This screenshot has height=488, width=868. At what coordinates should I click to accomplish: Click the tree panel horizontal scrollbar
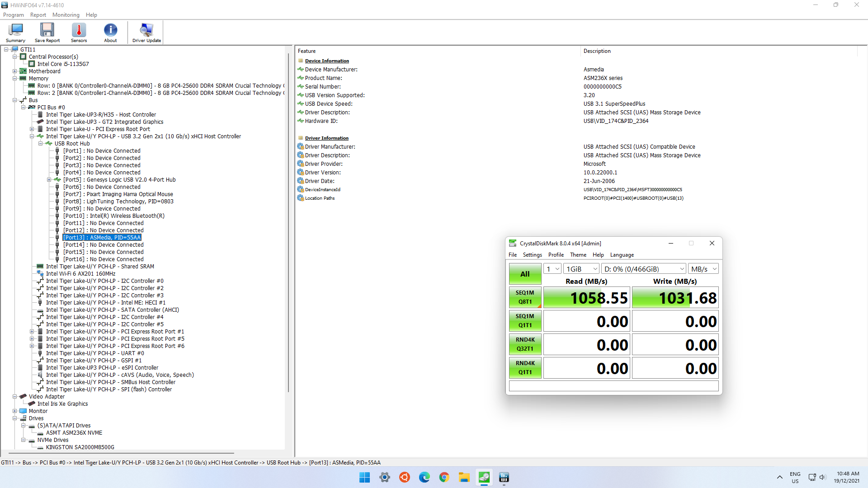click(x=121, y=453)
